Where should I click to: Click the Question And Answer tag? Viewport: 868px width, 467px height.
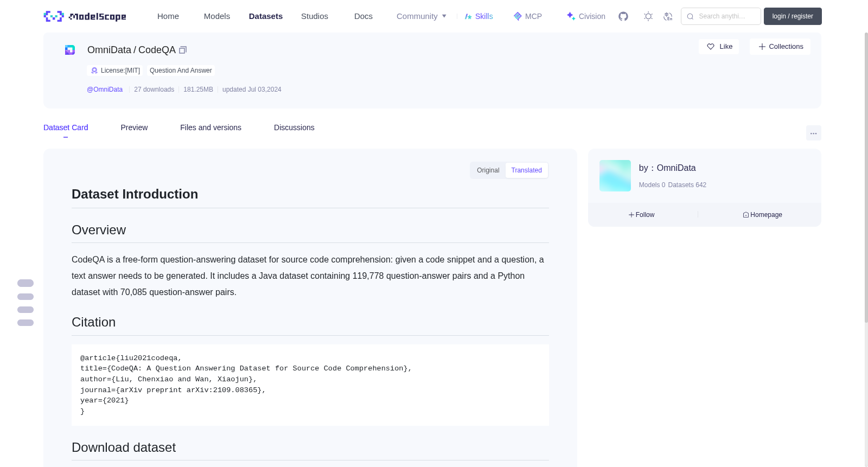(x=181, y=71)
